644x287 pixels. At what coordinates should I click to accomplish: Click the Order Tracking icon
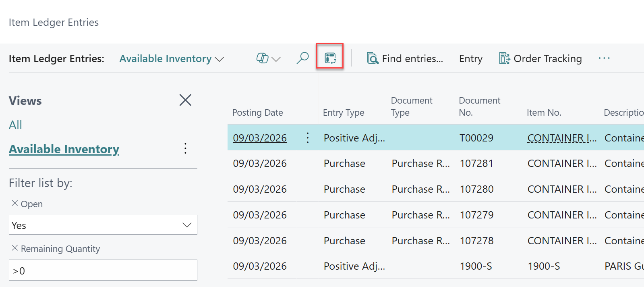pyautogui.click(x=505, y=58)
